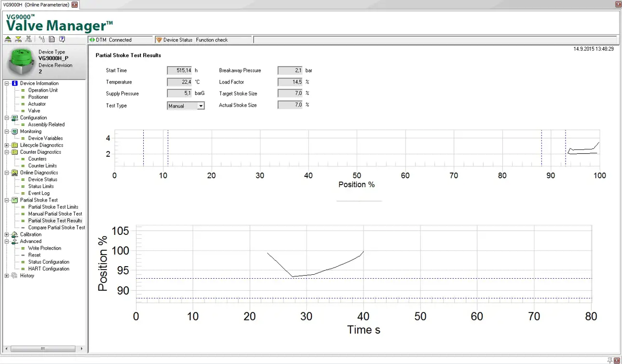
Task: Open Write Protection under Advanced
Action: [44, 248]
